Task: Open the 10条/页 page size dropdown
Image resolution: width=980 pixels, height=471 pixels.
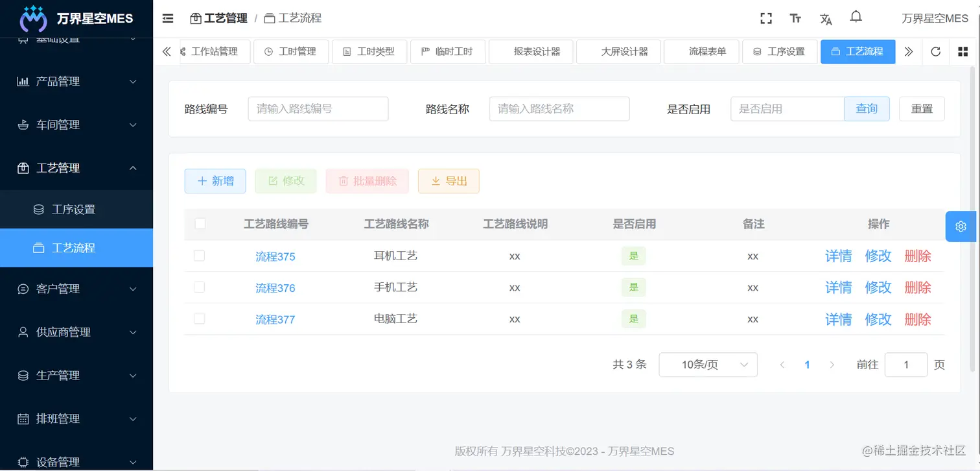Action: [708, 365]
